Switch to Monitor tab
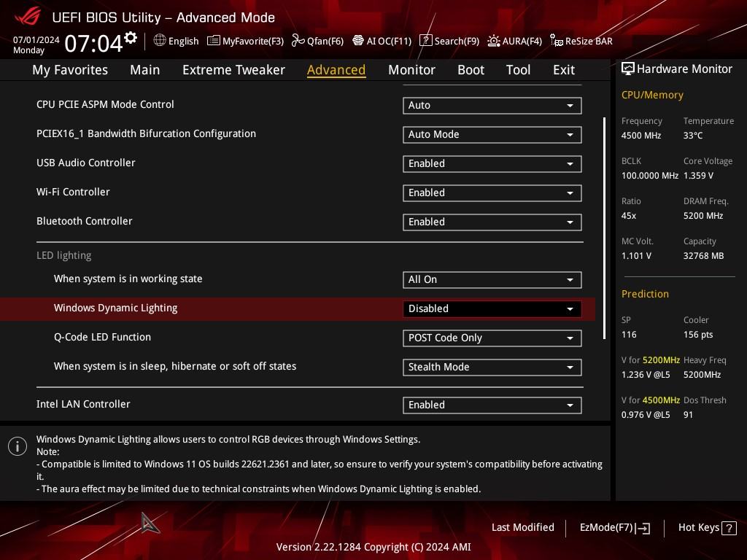The width and height of the screenshot is (747, 560). (x=411, y=70)
